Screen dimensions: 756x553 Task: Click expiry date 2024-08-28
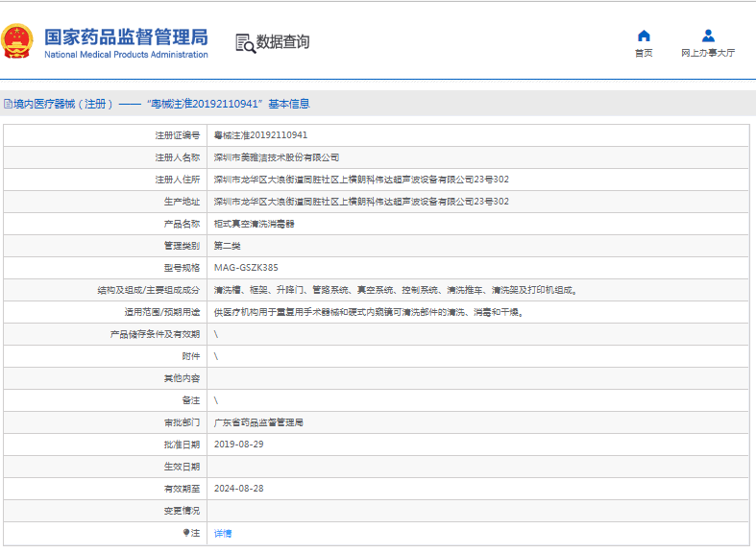tap(237, 489)
